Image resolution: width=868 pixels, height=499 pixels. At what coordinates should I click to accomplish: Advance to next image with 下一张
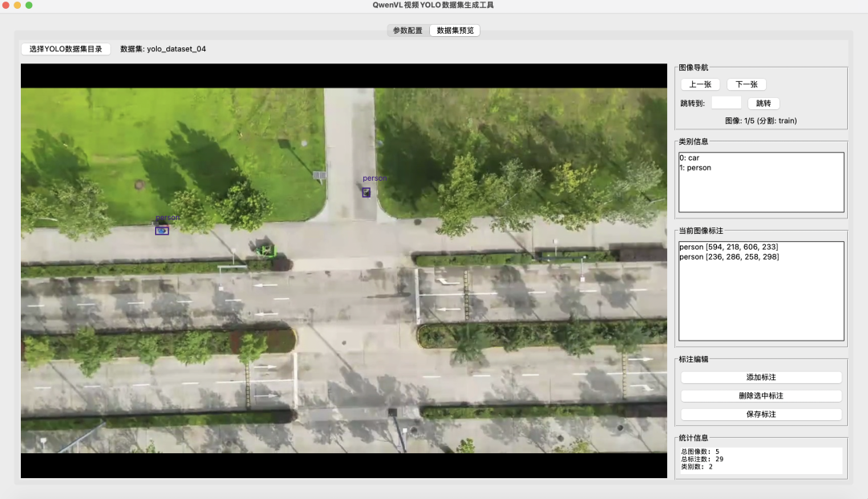(x=747, y=84)
